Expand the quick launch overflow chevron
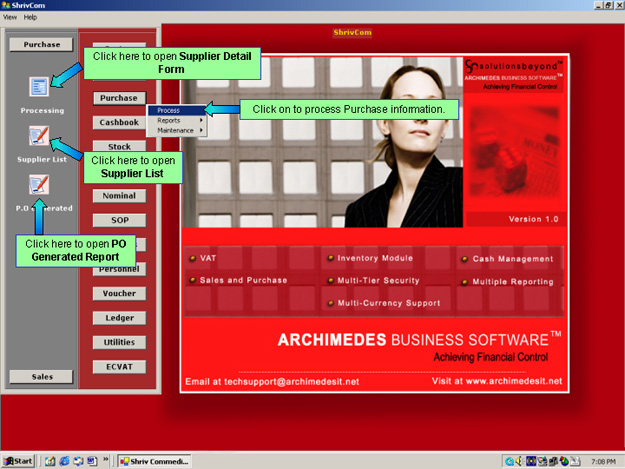This screenshot has width=625, height=469. 106,461
